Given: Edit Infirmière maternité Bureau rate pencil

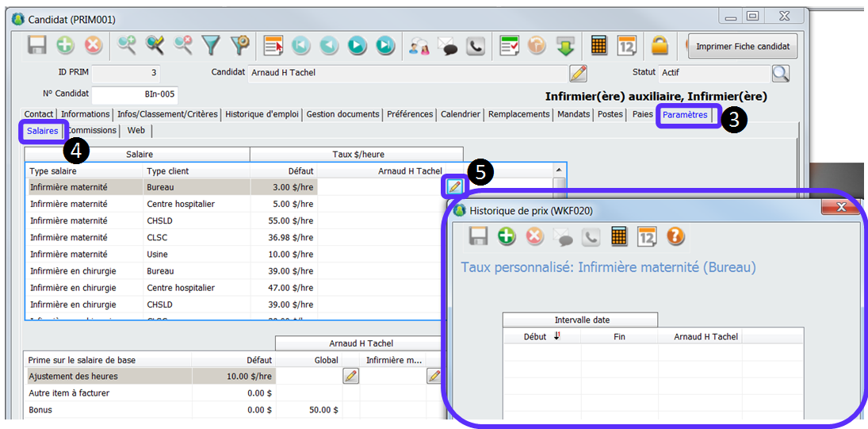Looking at the screenshot, I should coord(453,186).
